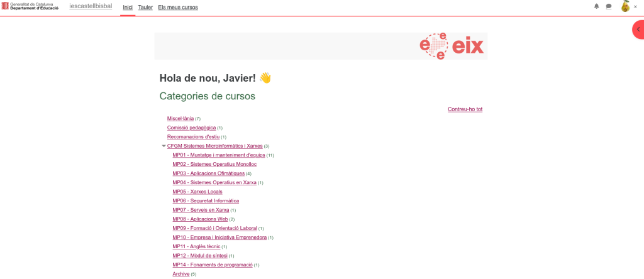The width and height of the screenshot is (644, 279).
Task: Open MP03 Aplicacions Ofimàtiques category
Action: [x=208, y=173]
